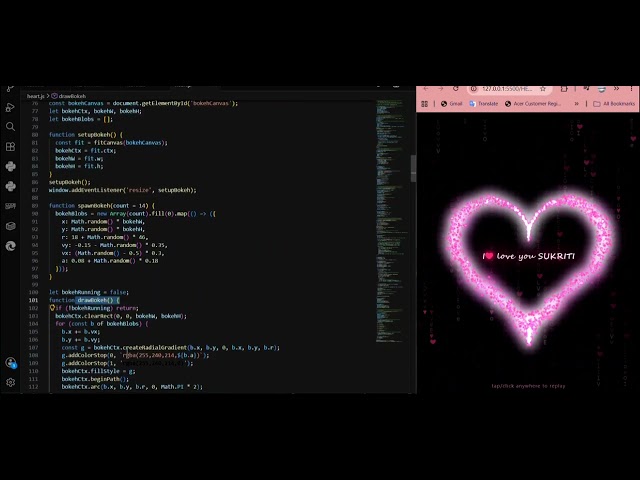Bookmark this page with the star icon
Image resolution: width=640 pixels, height=480 pixels.
543,89
